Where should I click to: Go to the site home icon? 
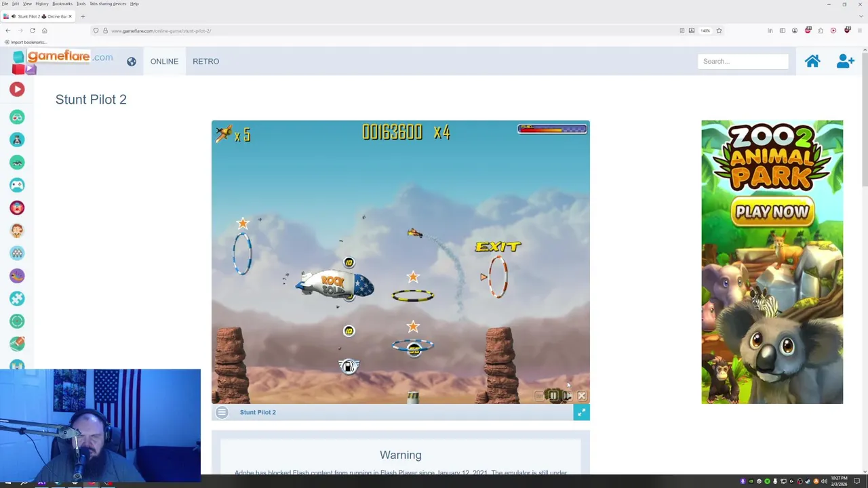tap(812, 61)
